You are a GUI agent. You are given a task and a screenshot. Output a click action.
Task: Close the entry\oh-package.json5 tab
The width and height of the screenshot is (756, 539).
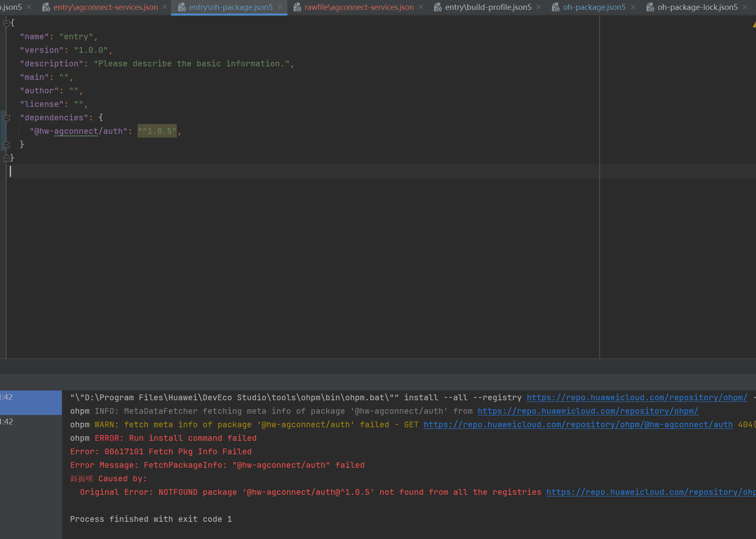point(280,7)
